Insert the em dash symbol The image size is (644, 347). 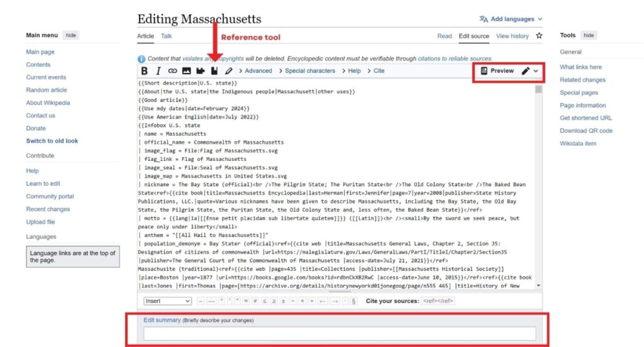pos(211,301)
